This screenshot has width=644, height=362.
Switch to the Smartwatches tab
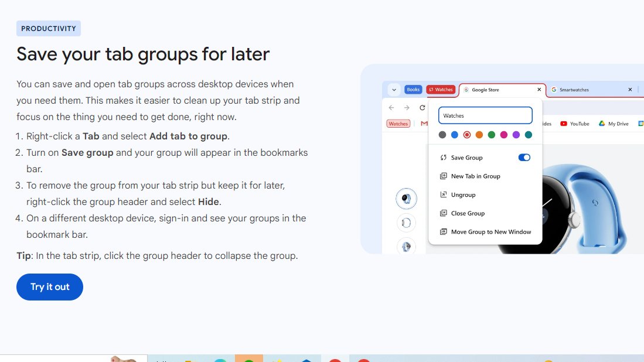574,90
